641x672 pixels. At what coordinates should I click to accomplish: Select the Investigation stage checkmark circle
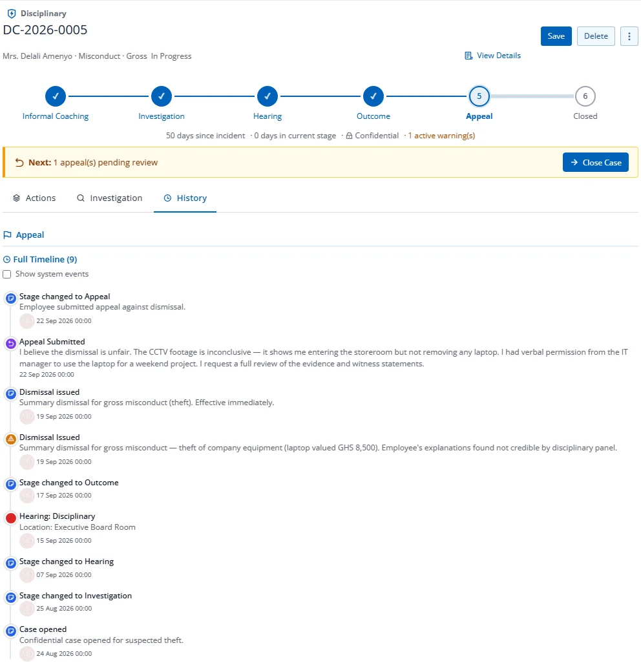click(162, 96)
